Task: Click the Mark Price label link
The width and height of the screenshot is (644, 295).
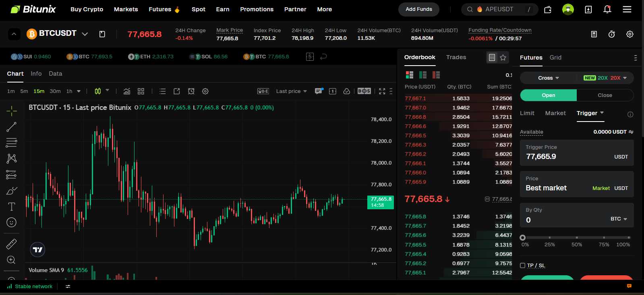Action: (230, 30)
